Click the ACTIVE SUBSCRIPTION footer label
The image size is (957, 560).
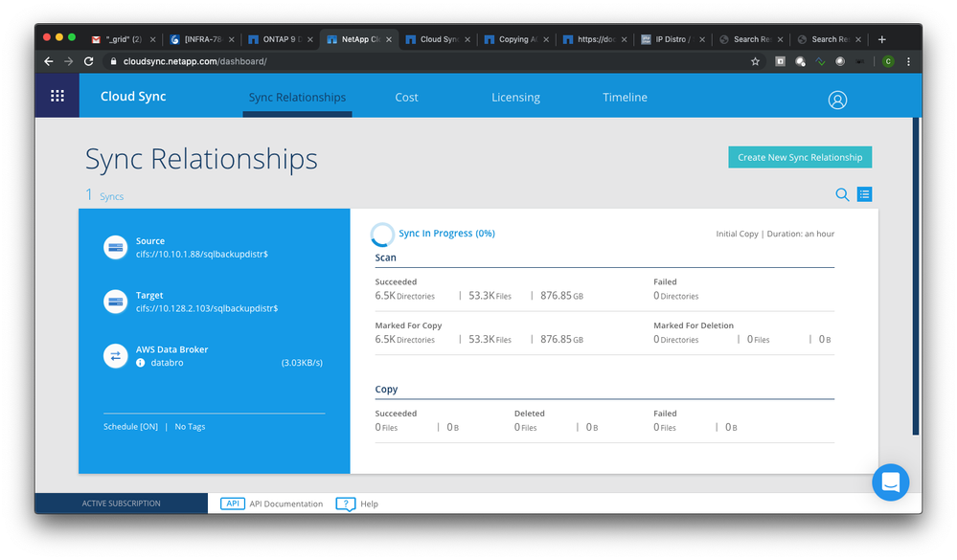point(122,504)
